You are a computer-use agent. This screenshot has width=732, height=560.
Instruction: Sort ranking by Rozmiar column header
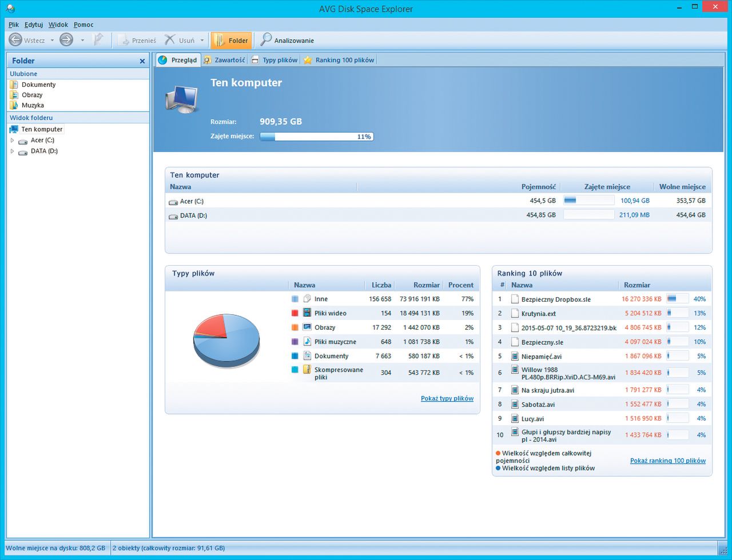coord(637,285)
